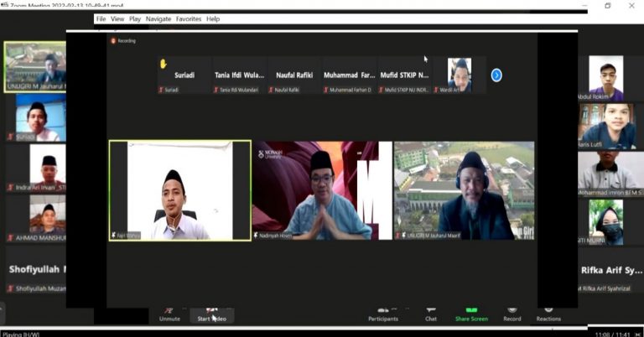
Task: Click the SITI NURNI video thumbnail
Action: click(605, 222)
